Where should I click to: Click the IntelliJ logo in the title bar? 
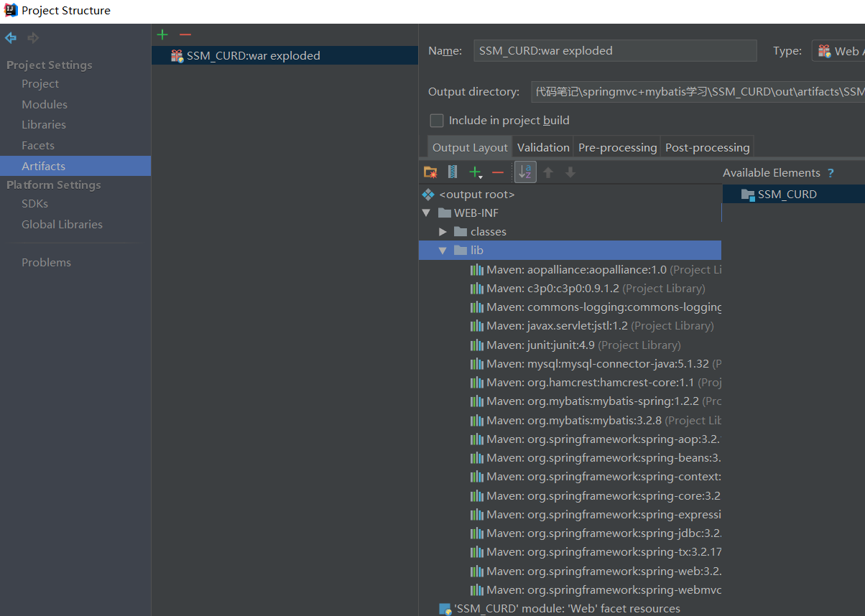pyautogui.click(x=11, y=11)
